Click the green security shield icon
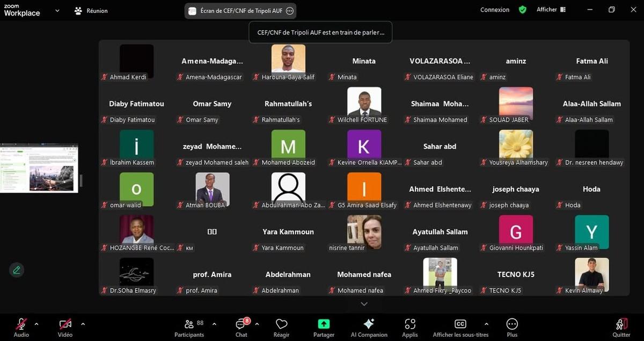The image size is (644, 341). (x=522, y=10)
